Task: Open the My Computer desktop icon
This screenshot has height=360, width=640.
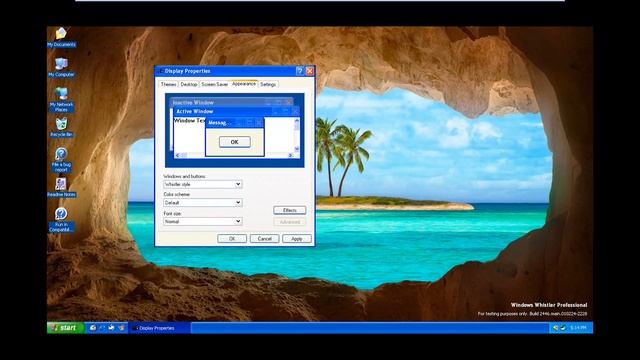Action: [x=61, y=67]
